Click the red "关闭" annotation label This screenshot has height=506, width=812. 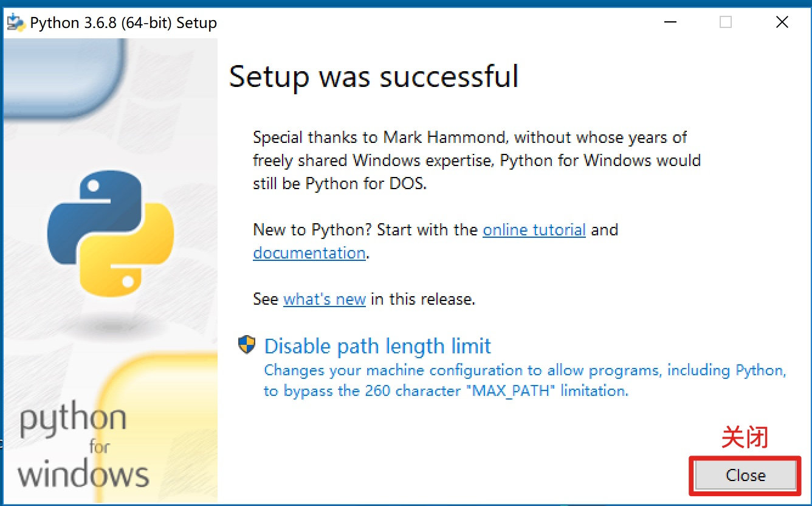[x=745, y=438]
